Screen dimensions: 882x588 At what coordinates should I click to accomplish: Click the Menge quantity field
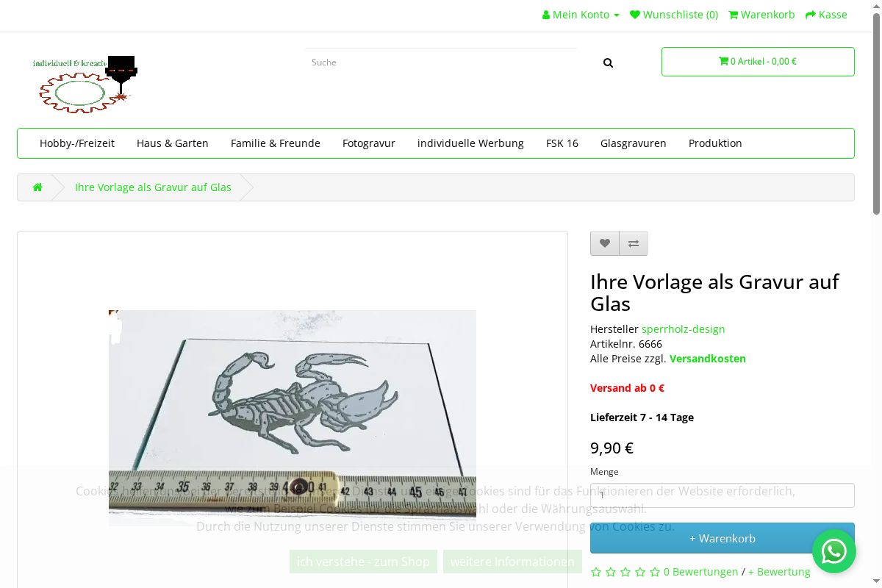pyautogui.click(x=722, y=495)
